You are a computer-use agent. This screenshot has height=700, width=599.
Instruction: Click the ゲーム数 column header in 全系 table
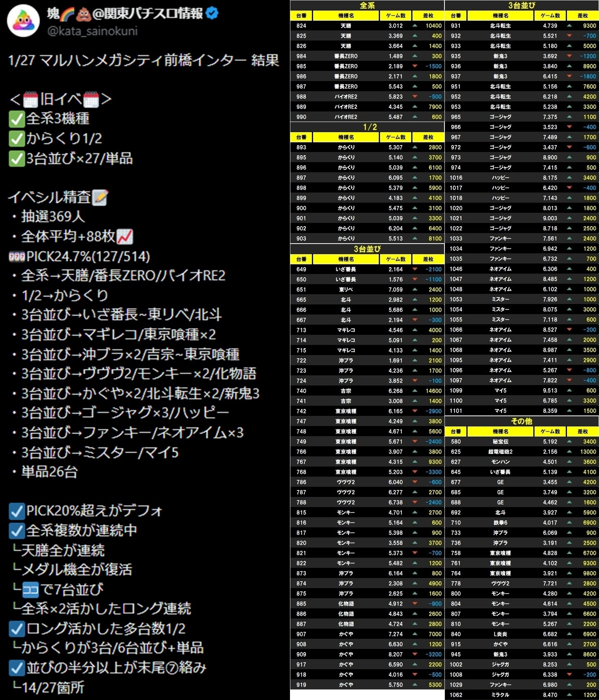coord(396,15)
